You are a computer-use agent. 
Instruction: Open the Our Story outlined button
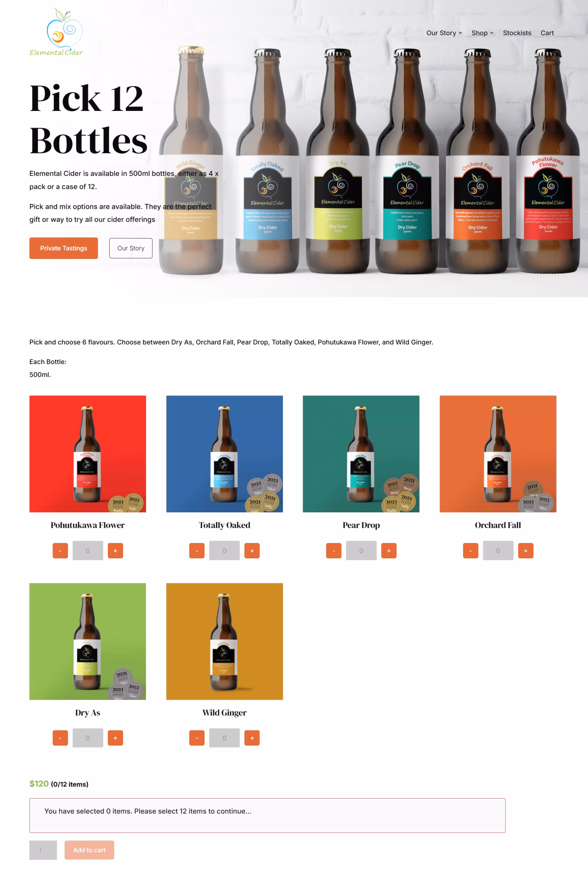point(131,248)
